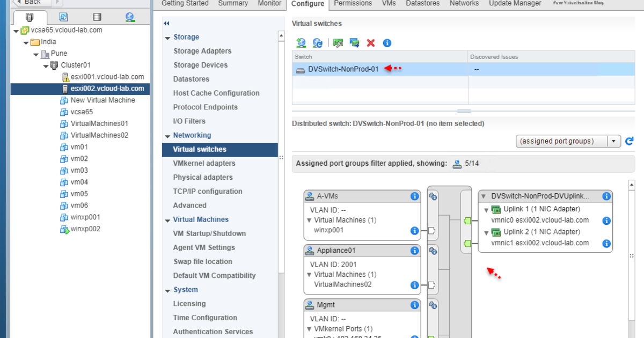Image resolution: width=644 pixels, height=338 pixels.
Task: Click the Migrate networking icon in the toolbar
Action: point(354,43)
